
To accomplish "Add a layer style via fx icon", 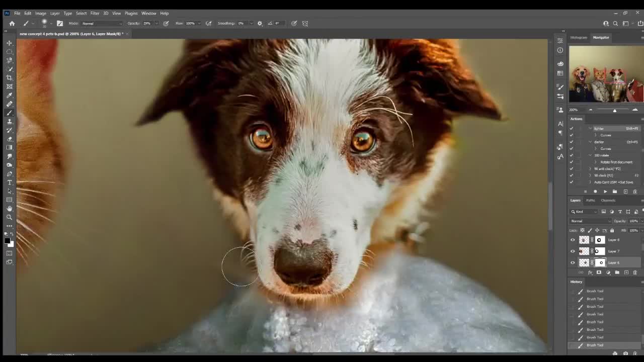I will (x=590, y=273).
